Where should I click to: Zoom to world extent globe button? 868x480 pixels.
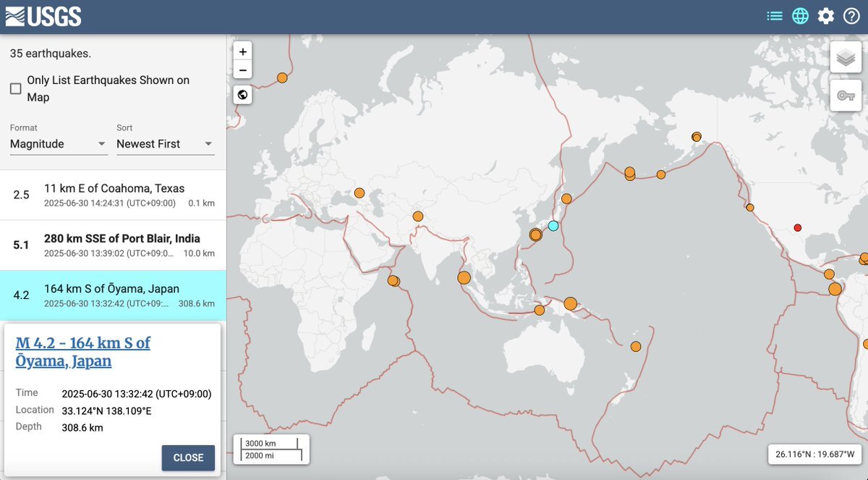[243, 94]
